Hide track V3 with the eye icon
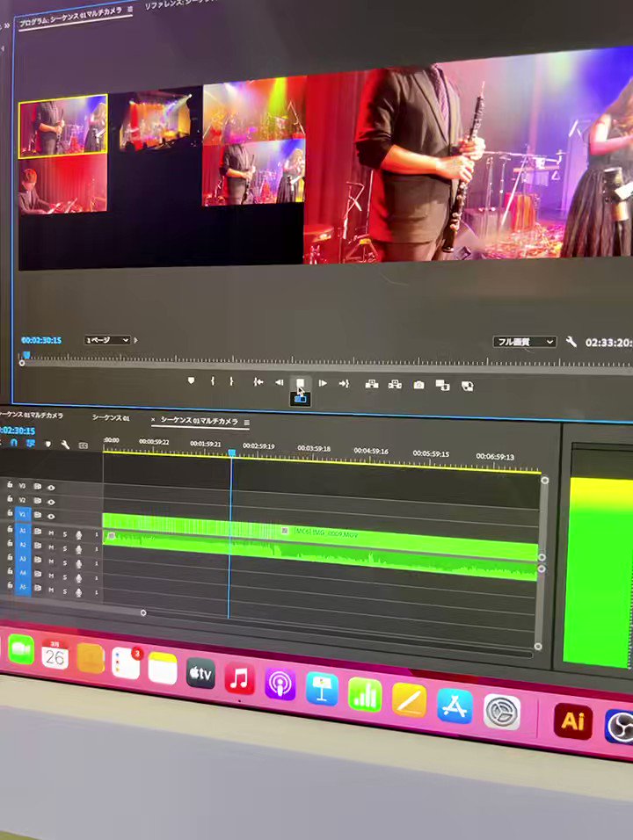This screenshot has height=840, width=633. pyautogui.click(x=51, y=488)
